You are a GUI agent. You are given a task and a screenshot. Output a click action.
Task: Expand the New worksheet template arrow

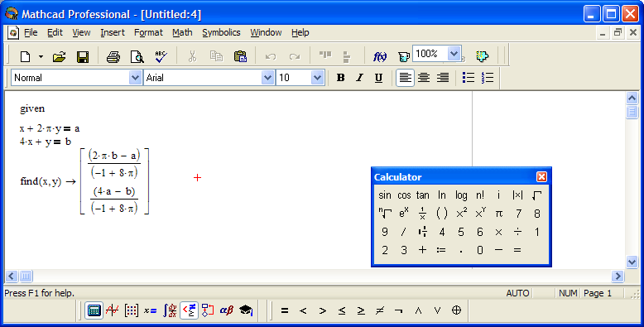(x=41, y=56)
